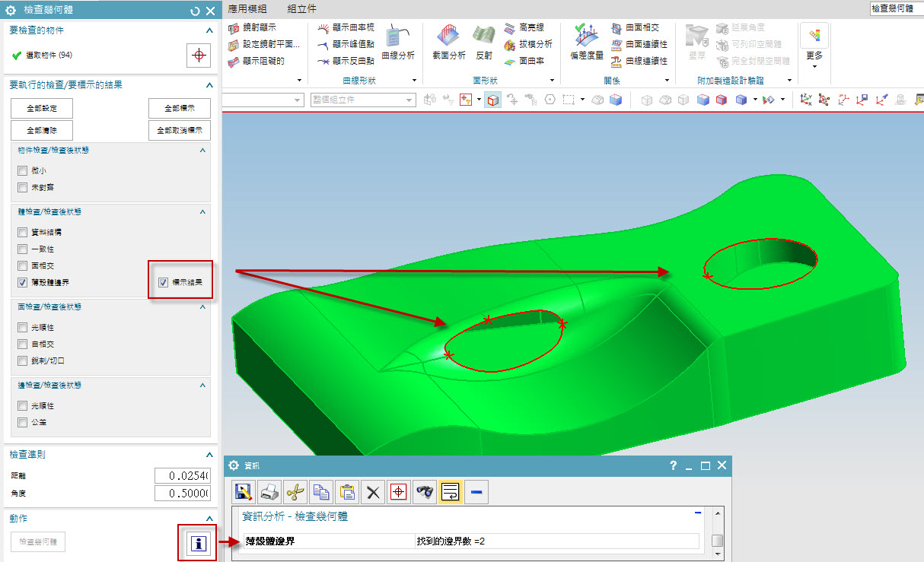The width and height of the screenshot is (924, 562).
Task: Click the 距離 distance value field
Action: pyautogui.click(x=183, y=476)
